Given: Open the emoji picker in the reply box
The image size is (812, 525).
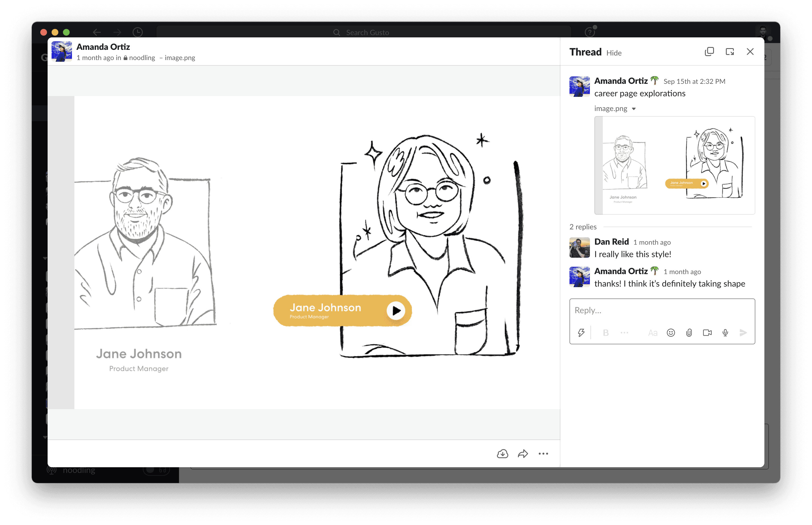Looking at the screenshot, I should coord(670,333).
